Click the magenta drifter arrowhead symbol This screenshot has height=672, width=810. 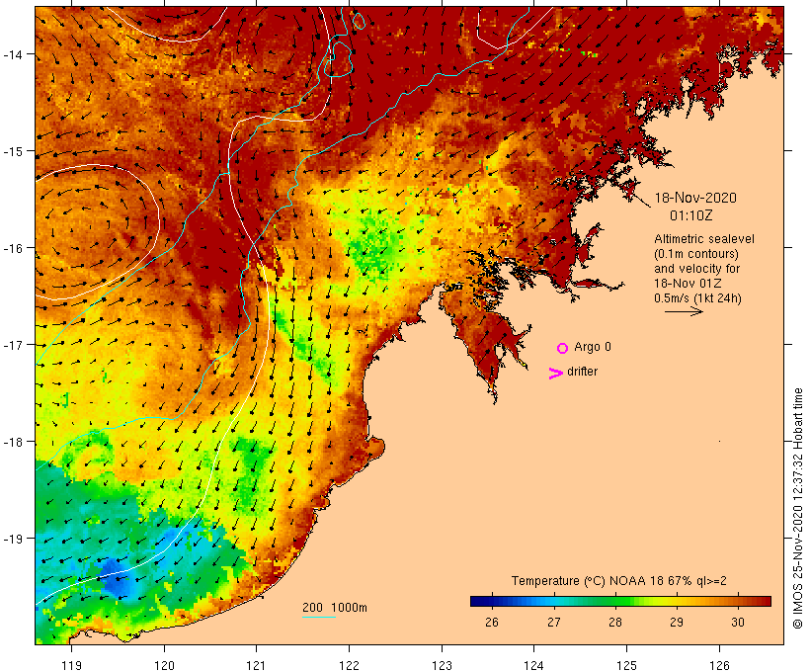[x=555, y=374]
